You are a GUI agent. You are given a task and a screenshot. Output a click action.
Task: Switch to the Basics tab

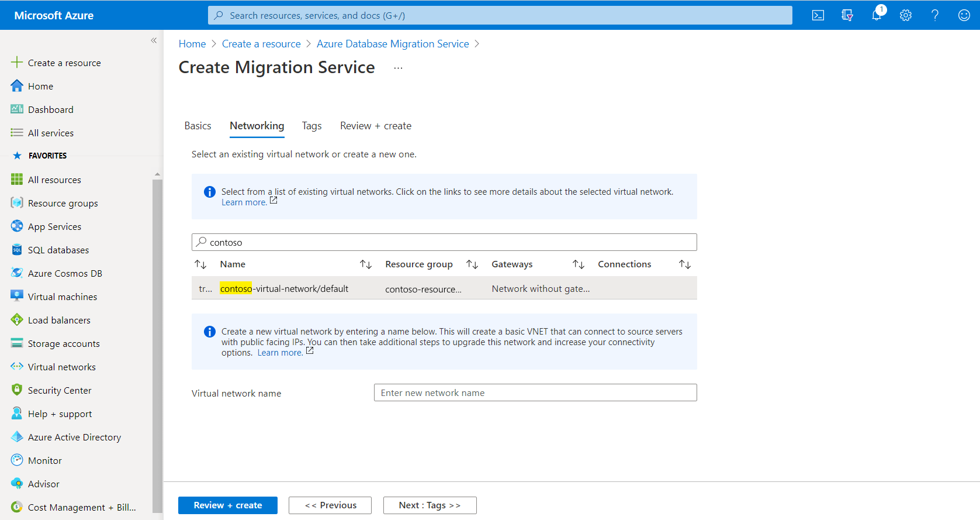click(x=198, y=126)
